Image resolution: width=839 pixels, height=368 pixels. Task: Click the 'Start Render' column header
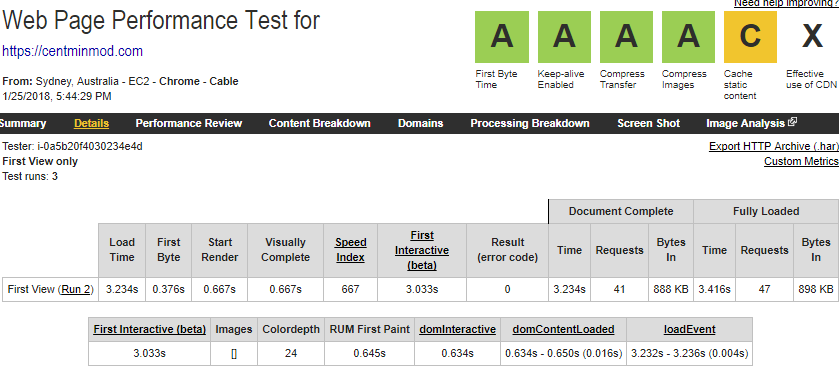(219, 250)
